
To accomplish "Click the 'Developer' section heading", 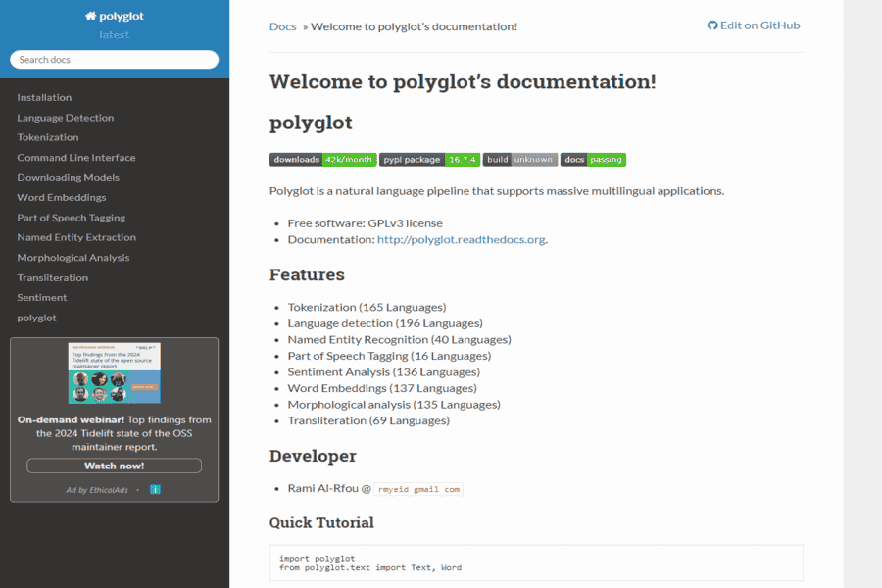I will tap(313, 456).
